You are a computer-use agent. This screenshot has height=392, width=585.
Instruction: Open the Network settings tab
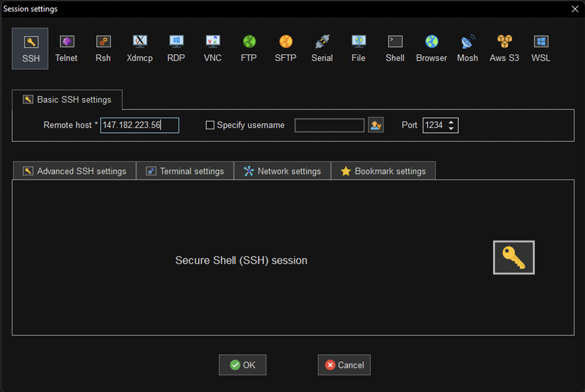[282, 171]
